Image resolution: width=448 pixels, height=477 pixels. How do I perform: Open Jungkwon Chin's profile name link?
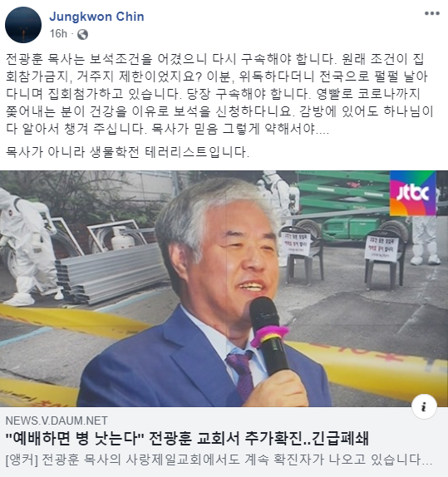96,17
